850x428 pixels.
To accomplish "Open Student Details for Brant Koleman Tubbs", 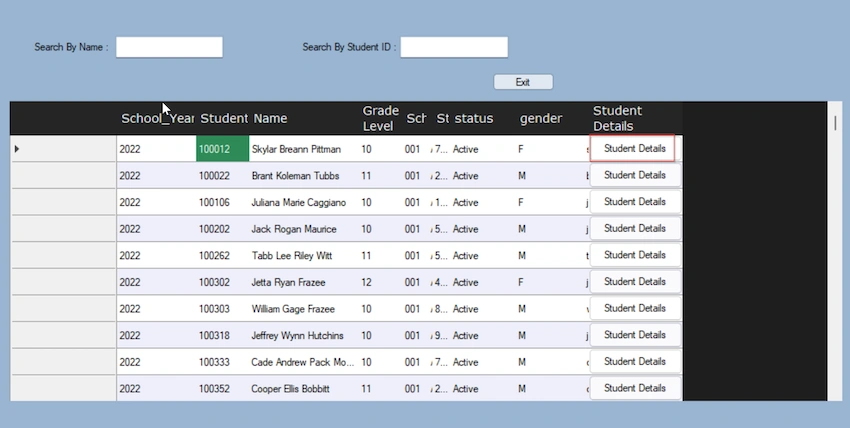I will pyautogui.click(x=635, y=175).
